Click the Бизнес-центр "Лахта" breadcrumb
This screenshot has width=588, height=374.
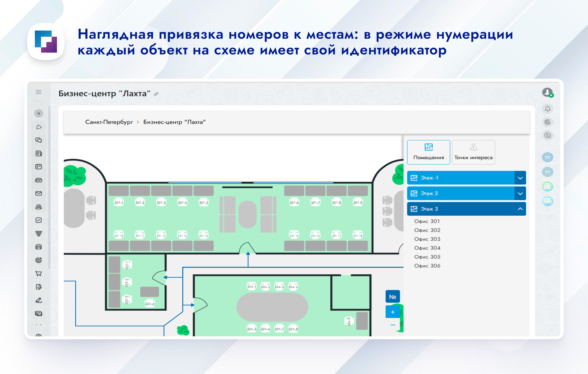(x=174, y=122)
